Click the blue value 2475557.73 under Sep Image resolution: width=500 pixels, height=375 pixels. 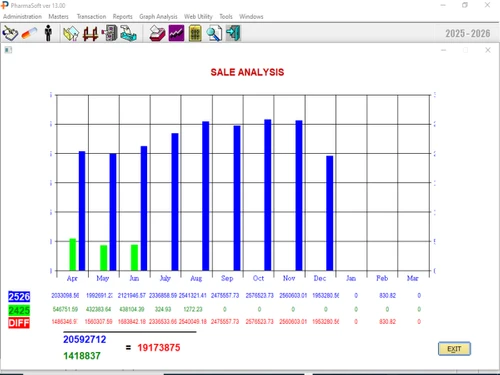point(225,296)
